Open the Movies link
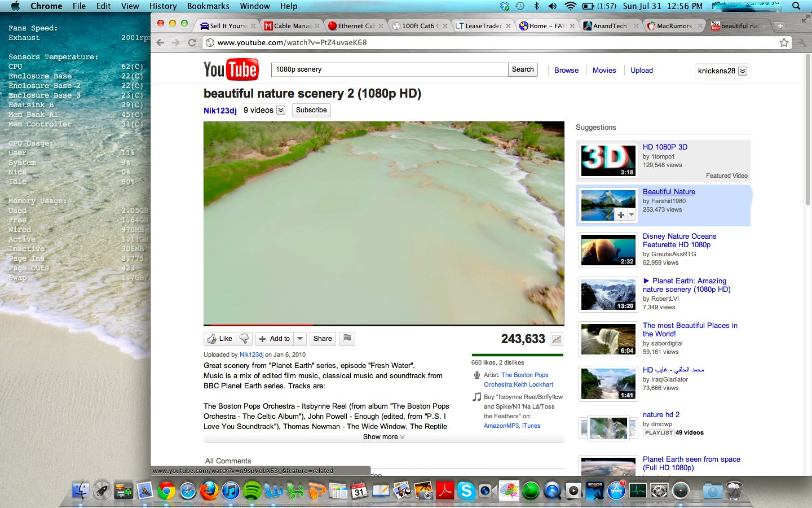 [x=604, y=71]
